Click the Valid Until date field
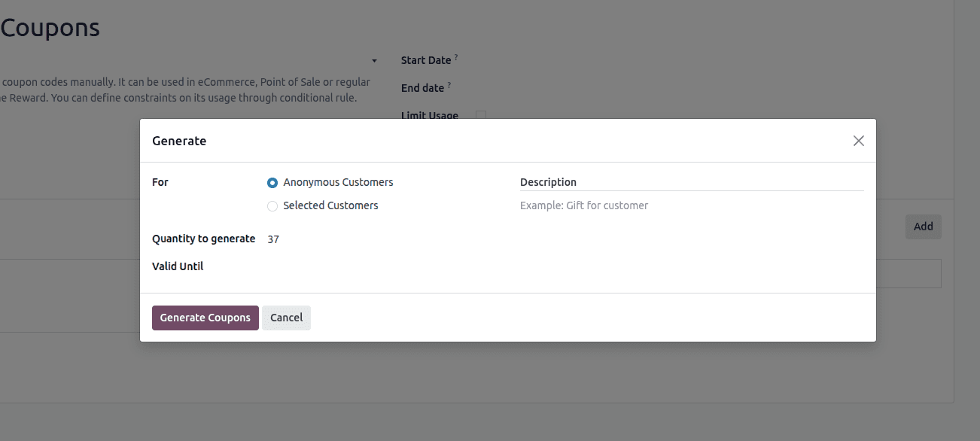 click(301, 266)
